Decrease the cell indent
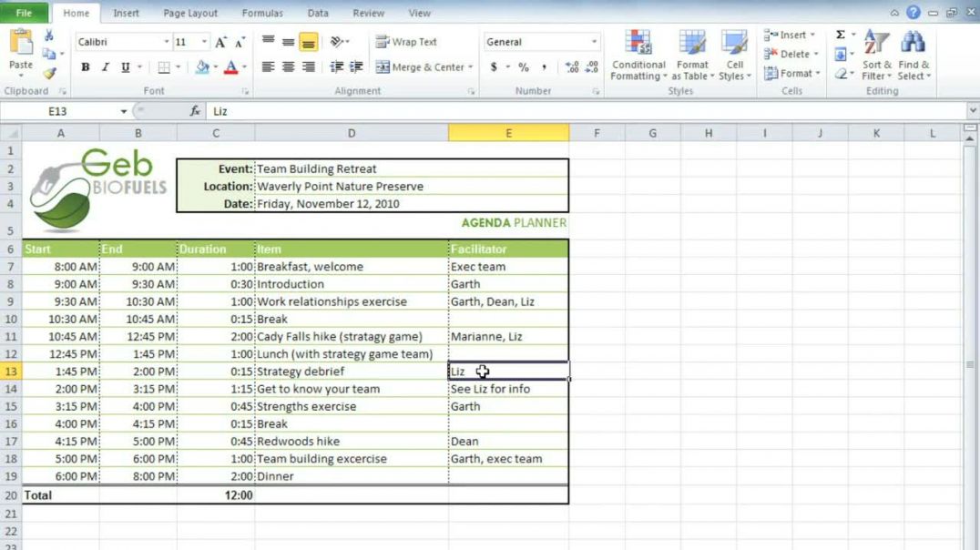This screenshot has width=980, height=550. tap(336, 66)
